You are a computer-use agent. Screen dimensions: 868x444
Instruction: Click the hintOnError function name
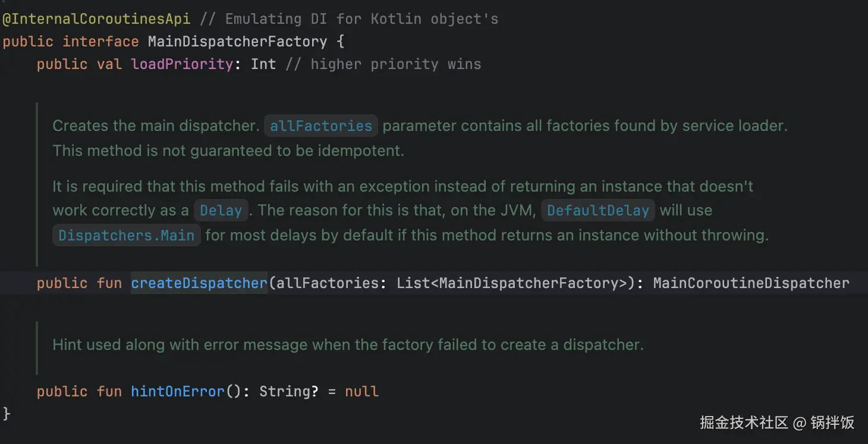(178, 392)
